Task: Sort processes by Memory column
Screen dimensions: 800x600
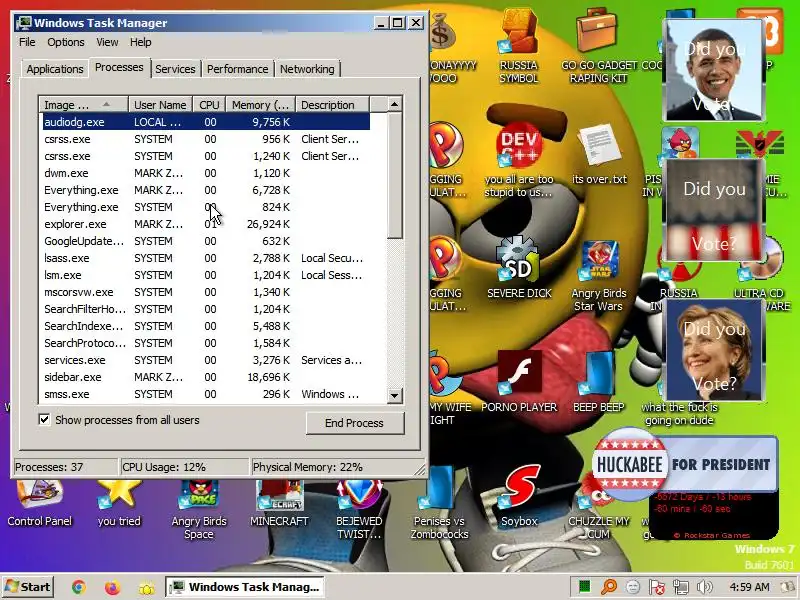Action: [x=261, y=105]
